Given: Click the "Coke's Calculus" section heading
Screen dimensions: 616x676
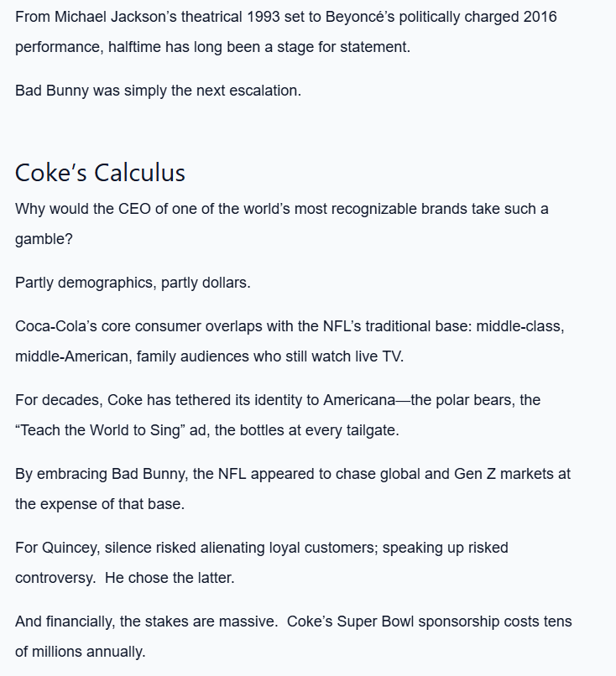Looking at the screenshot, I should pos(100,172).
